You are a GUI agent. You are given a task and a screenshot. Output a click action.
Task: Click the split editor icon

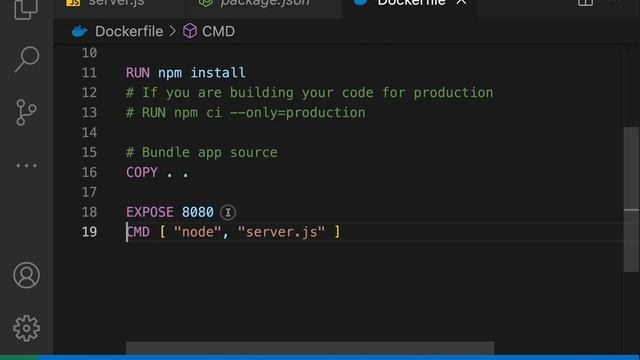(x=585, y=2)
